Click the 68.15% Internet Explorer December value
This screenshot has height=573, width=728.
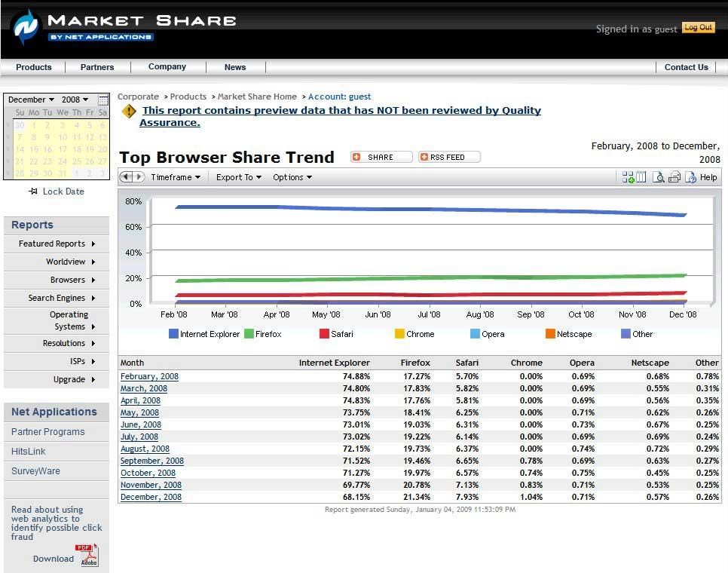coord(356,498)
